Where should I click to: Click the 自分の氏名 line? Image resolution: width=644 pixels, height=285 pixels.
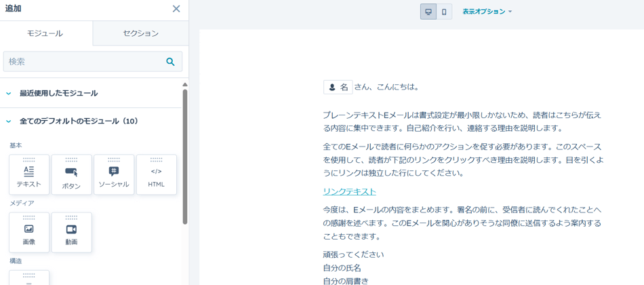pyautogui.click(x=342, y=268)
